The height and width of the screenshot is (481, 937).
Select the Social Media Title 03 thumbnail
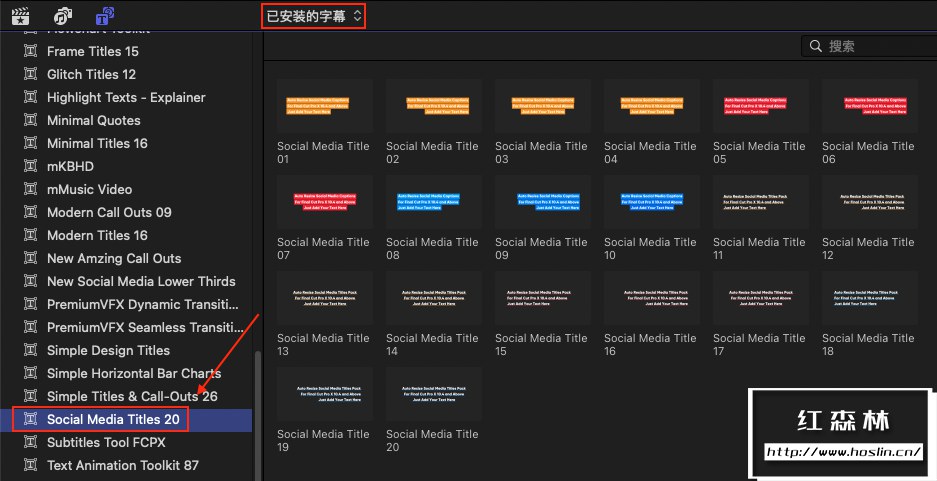point(543,106)
